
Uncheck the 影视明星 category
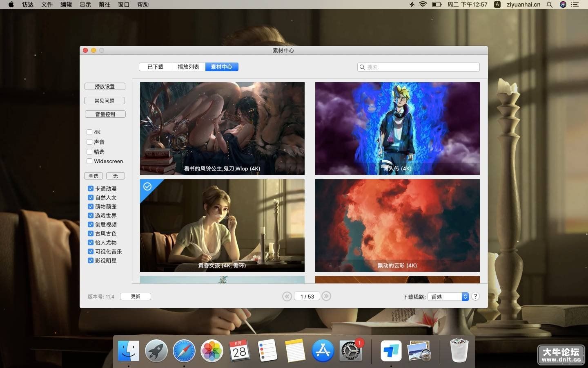(91, 260)
